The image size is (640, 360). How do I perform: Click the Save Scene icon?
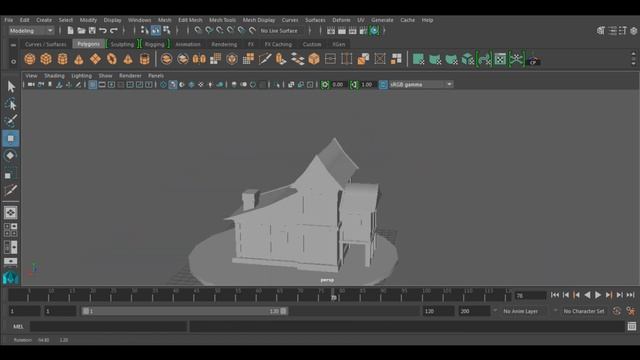click(x=92, y=31)
